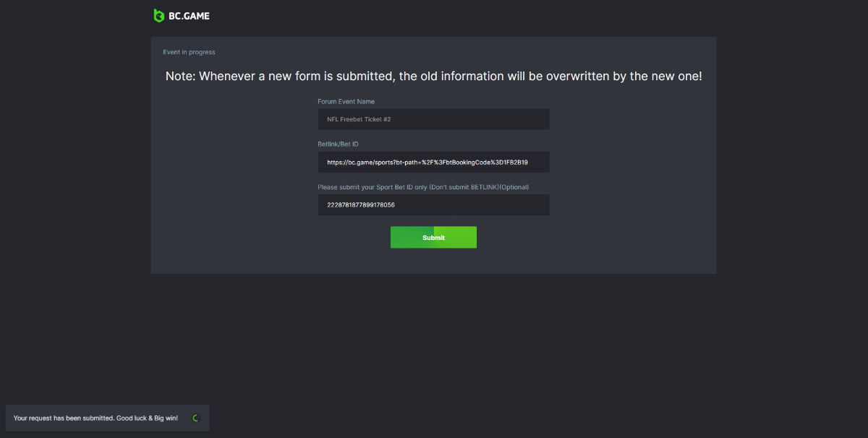Click the 'NFL Freebet Ticket #2' placeholder text
The width and height of the screenshot is (868, 438).
pyautogui.click(x=359, y=119)
